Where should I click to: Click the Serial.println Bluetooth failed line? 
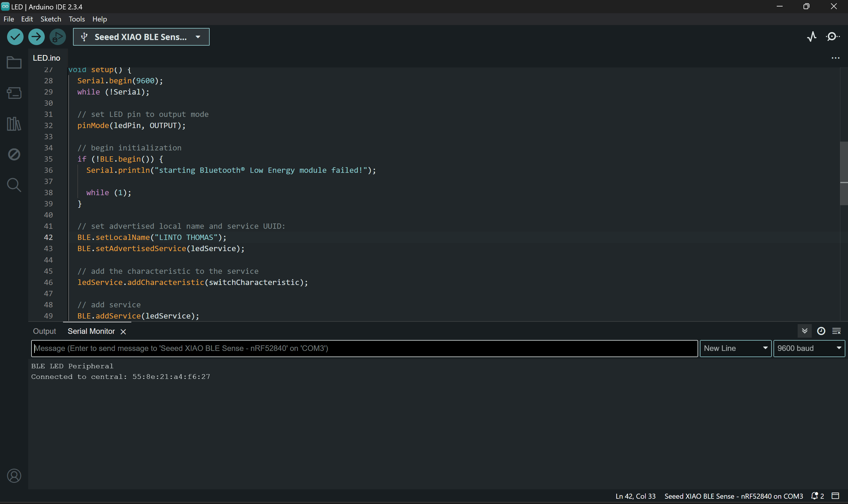click(231, 170)
